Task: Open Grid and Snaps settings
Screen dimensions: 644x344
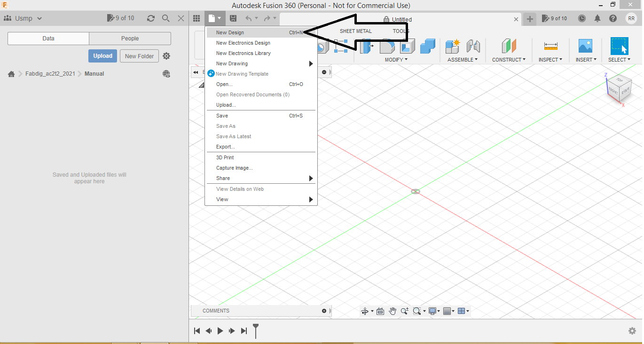Action: point(447,311)
